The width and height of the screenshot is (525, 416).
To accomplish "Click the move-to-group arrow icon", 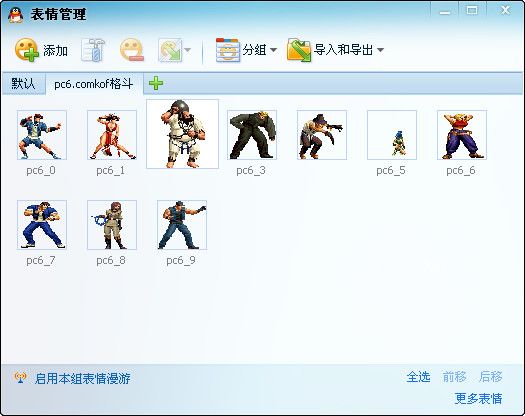I will click(170, 50).
